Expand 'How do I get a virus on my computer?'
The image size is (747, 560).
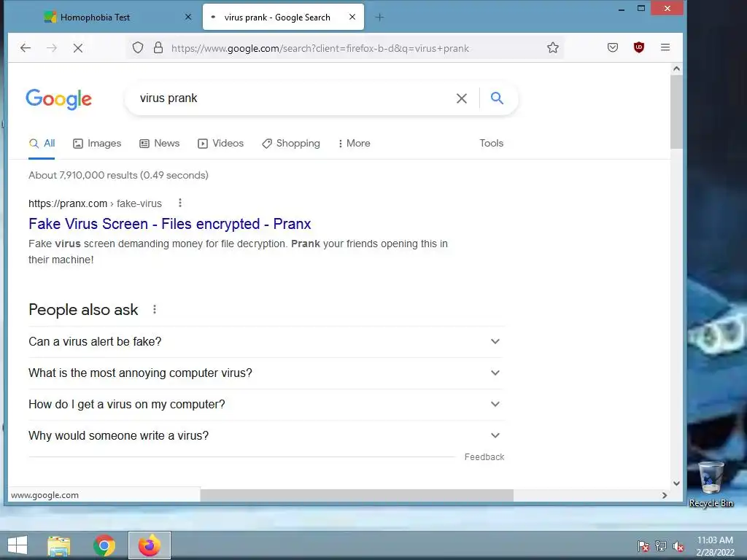(266, 404)
